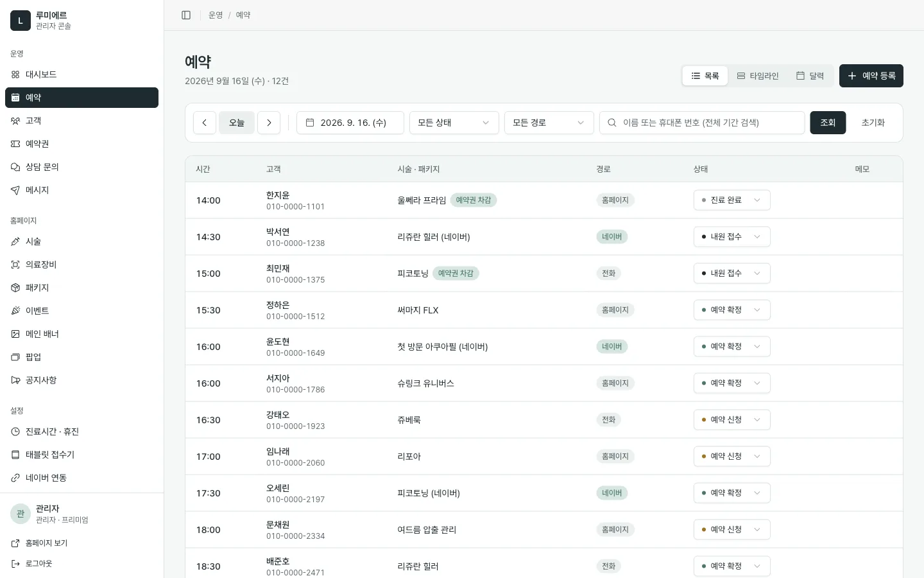The width and height of the screenshot is (924, 578).
Task: Switch to the 목록 view tab
Action: pos(705,76)
